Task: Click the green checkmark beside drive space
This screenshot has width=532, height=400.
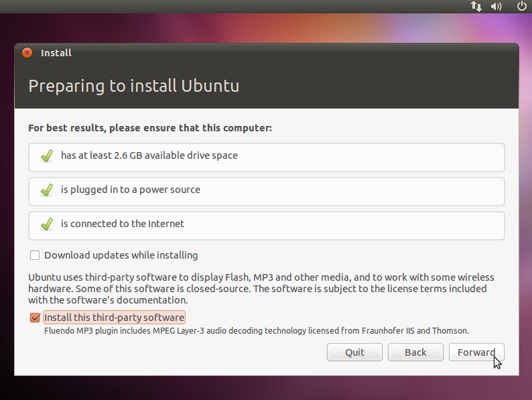Action: 47,156
